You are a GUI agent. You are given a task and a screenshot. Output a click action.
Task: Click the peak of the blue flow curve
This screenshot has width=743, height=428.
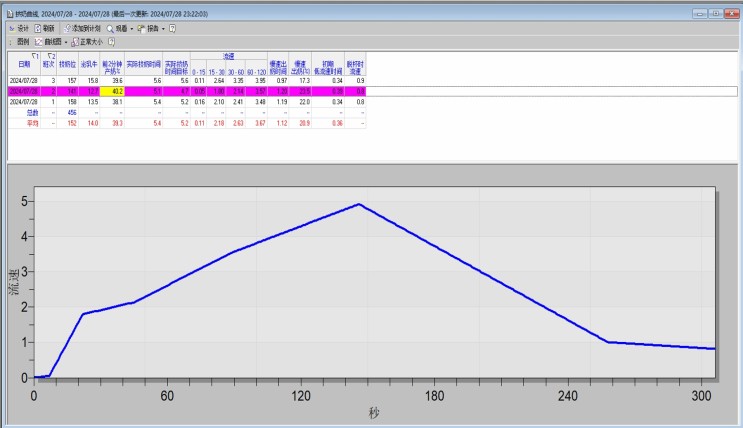tap(358, 204)
